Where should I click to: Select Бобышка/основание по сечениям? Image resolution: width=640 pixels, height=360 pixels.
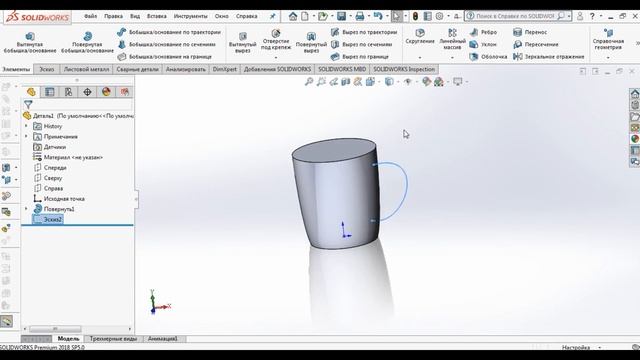(x=167, y=44)
